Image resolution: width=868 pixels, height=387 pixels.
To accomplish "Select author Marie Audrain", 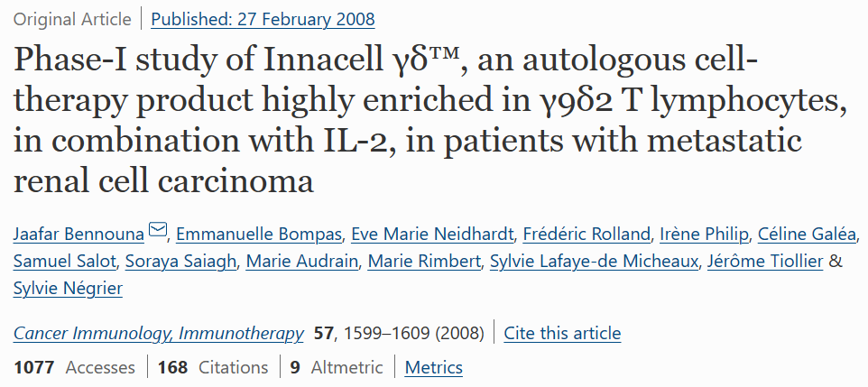I will (301, 261).
